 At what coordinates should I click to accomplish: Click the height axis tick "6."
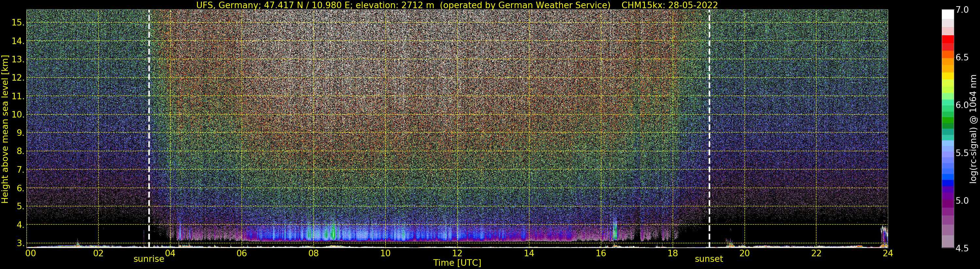[20, 188]
